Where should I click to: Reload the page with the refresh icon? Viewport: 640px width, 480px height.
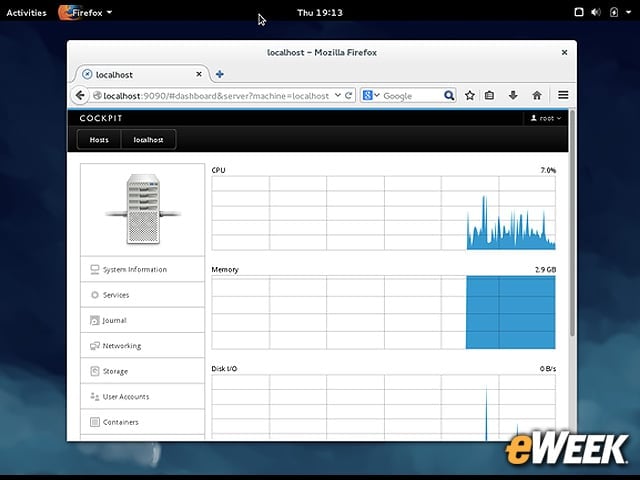(x=349, y=96)
